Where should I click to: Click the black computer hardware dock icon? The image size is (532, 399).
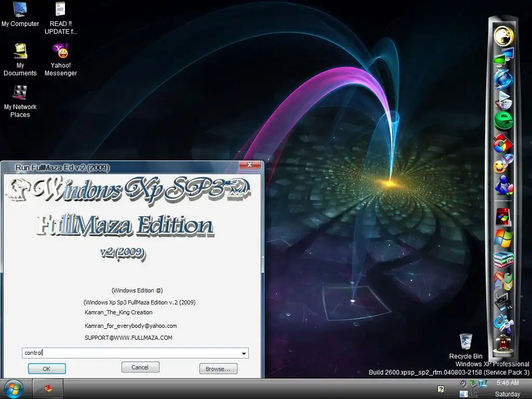tap(503, 302)
